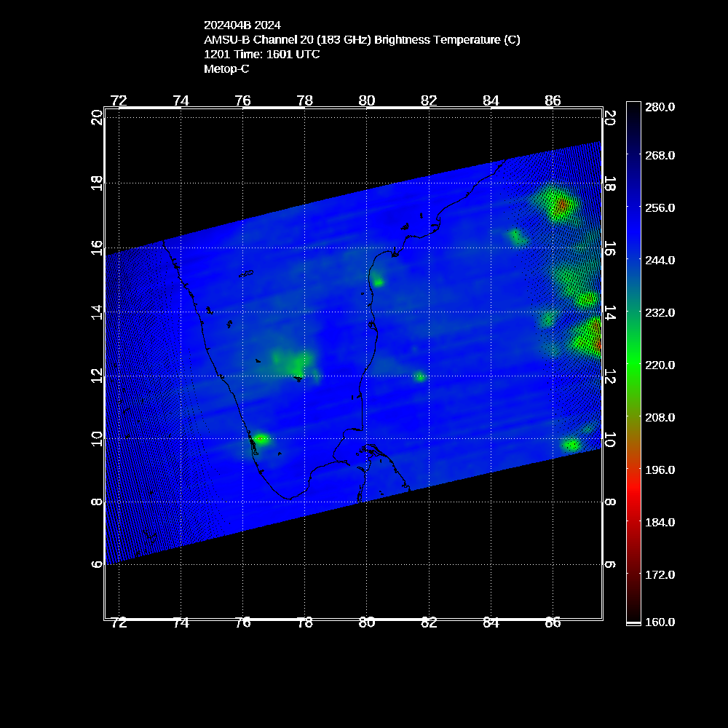
Task: Click the colorbar label "280.0"
Action: [660, 107]
